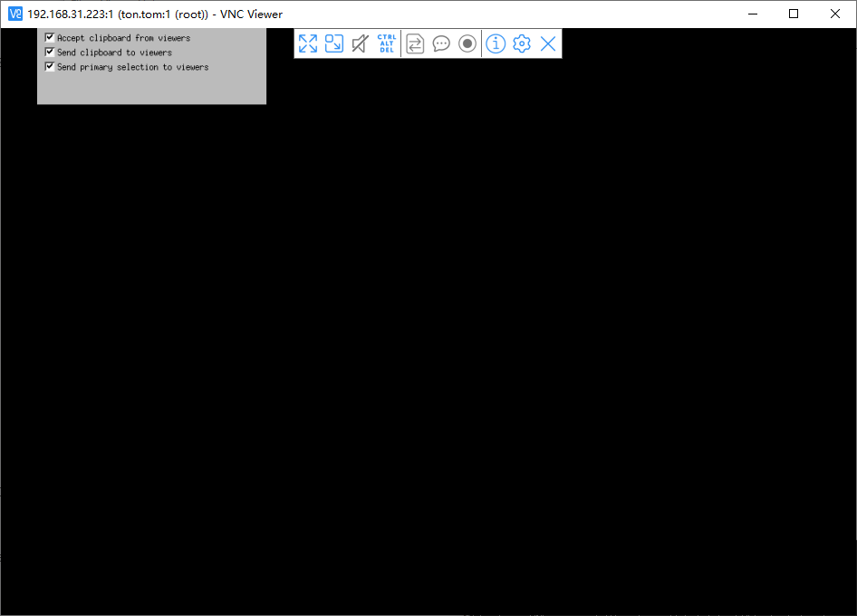
Task: Mute remote audio with the speaker icon
Action: pyautogui.click(x=359, y=43)
